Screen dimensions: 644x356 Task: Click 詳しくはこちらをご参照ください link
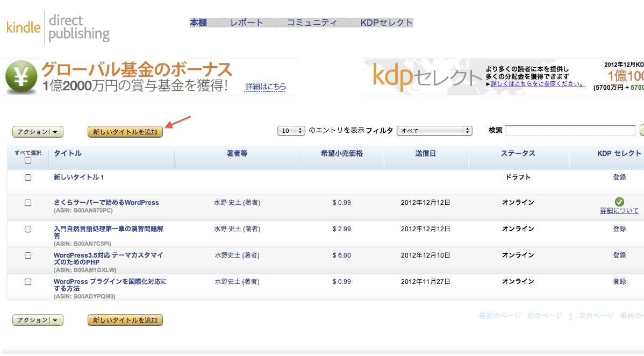click(538, 84)
